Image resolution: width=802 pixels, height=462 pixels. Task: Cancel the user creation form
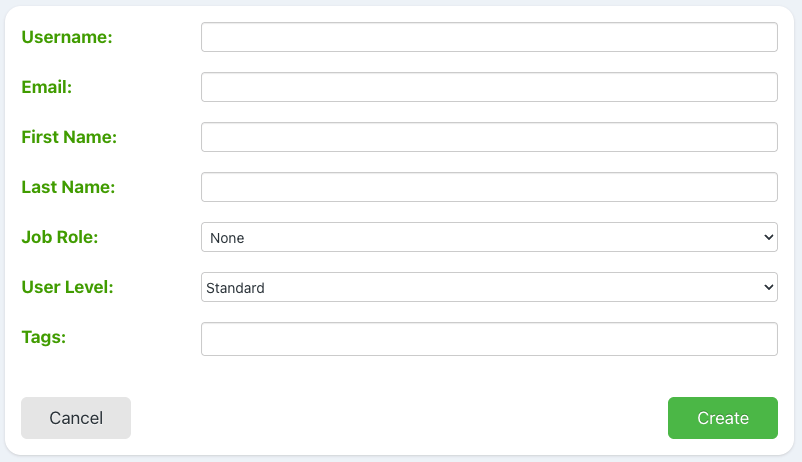tap(76, 418)
